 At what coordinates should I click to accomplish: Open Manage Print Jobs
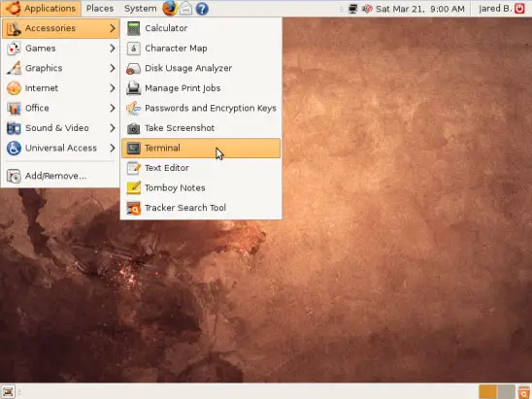pos(201,88)
